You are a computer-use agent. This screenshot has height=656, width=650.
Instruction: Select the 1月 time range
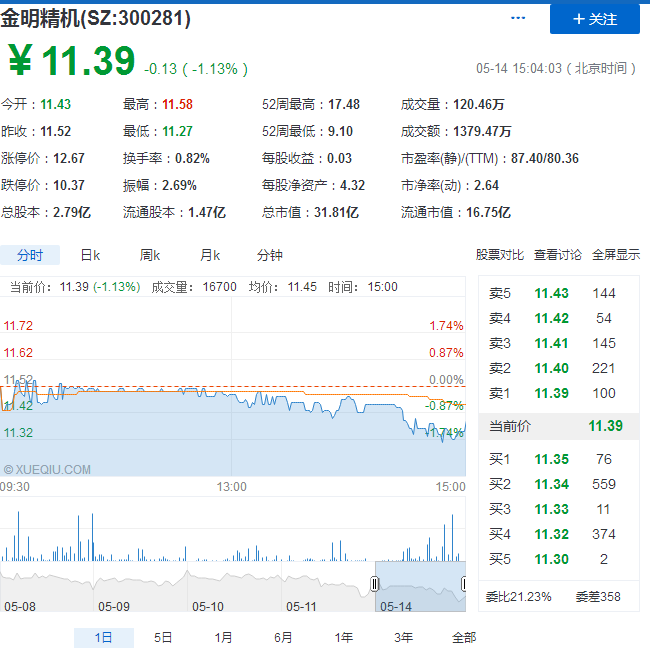pyautogui.click(x=223, y=638)
